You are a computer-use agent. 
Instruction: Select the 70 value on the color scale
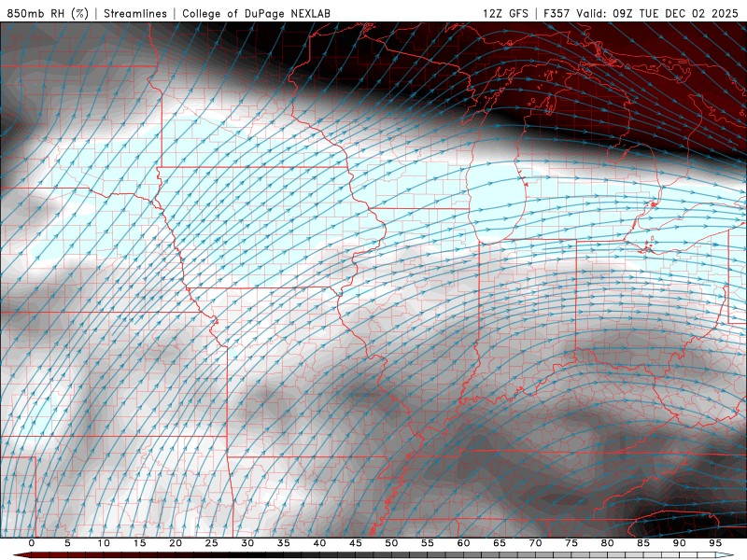tap(535, 543)
